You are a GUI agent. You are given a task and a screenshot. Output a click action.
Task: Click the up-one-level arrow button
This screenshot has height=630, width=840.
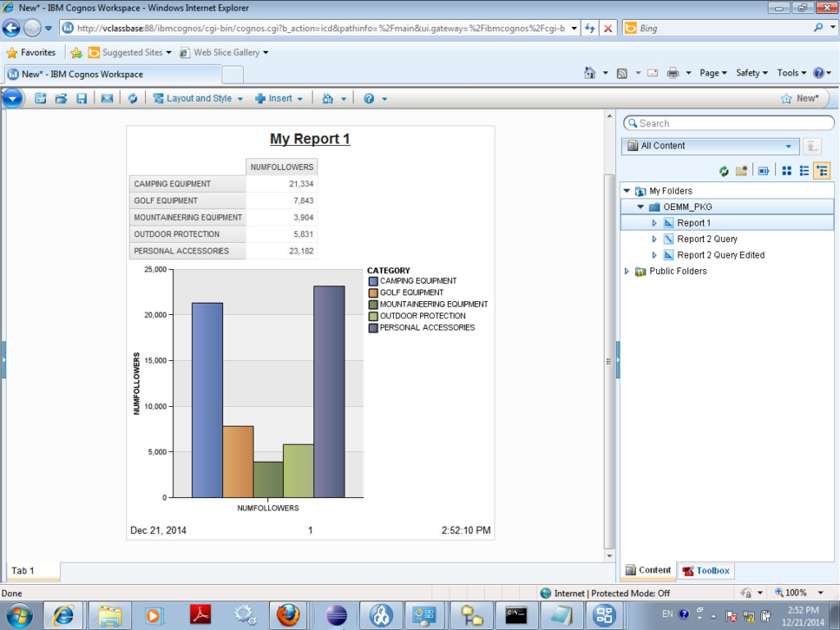point(811,146)
